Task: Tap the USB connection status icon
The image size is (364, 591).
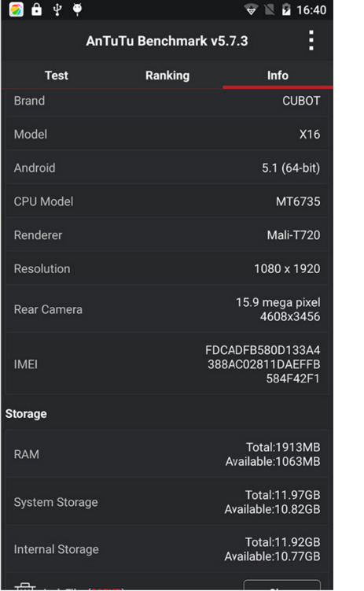Action: pos(57,9)
